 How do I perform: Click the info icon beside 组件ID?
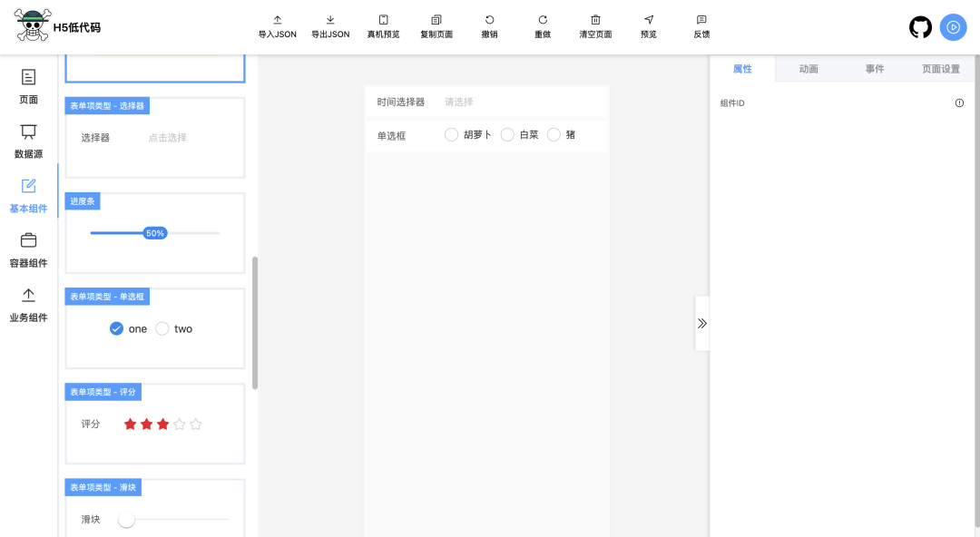959,103
